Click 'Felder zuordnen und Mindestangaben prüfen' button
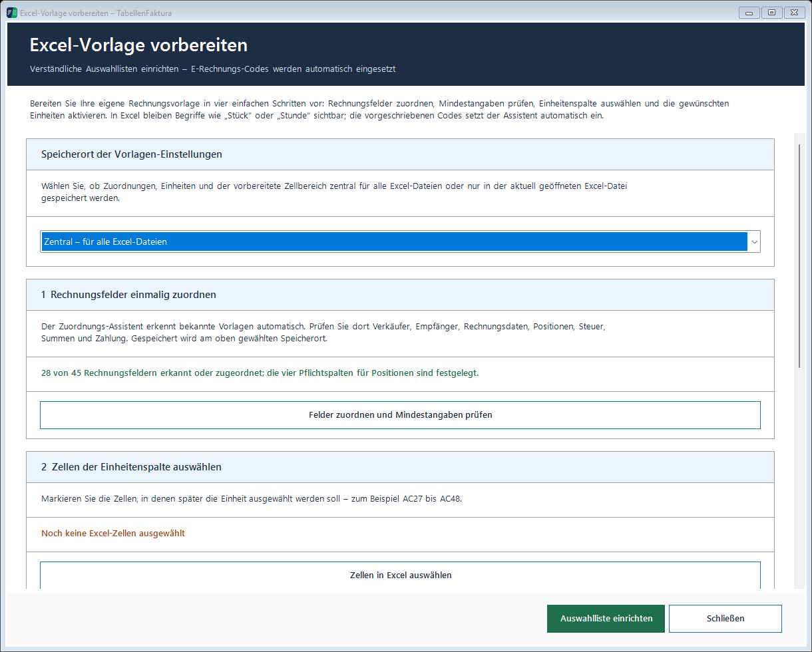 (400, 414)
